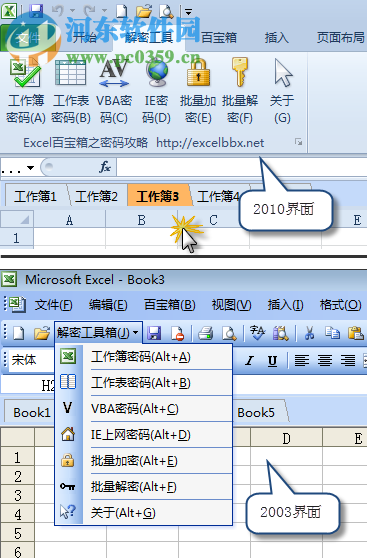The height and width of the screenshot is (558, 367).
Task: Open 视图(V) menu in Excel 2003
Action: (x=231, y=305)
